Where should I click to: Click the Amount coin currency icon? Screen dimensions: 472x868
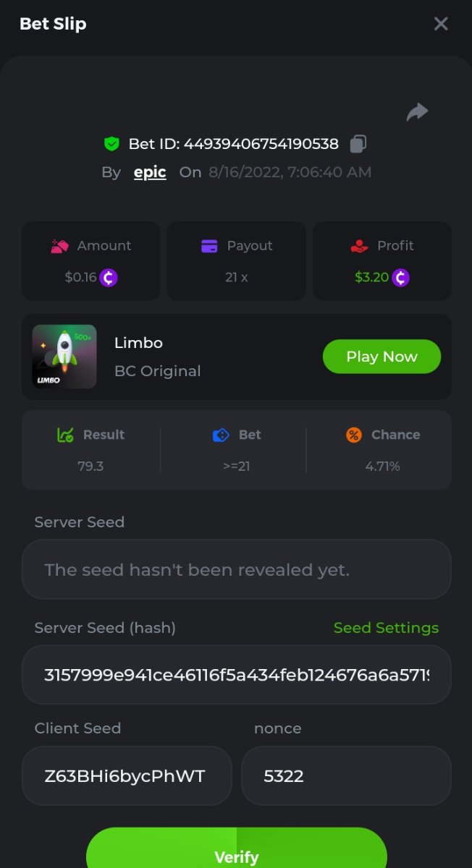pyautogui.click(x=109, y=277)
